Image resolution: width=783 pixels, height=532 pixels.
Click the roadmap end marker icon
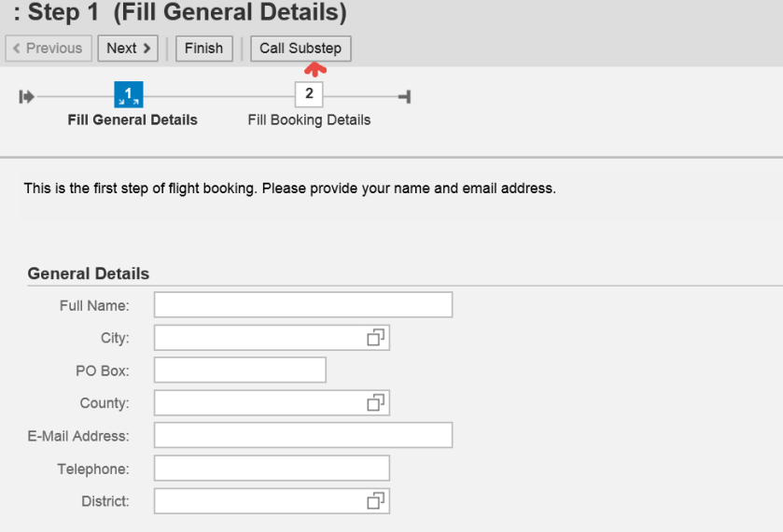click(x=404, y=95)
